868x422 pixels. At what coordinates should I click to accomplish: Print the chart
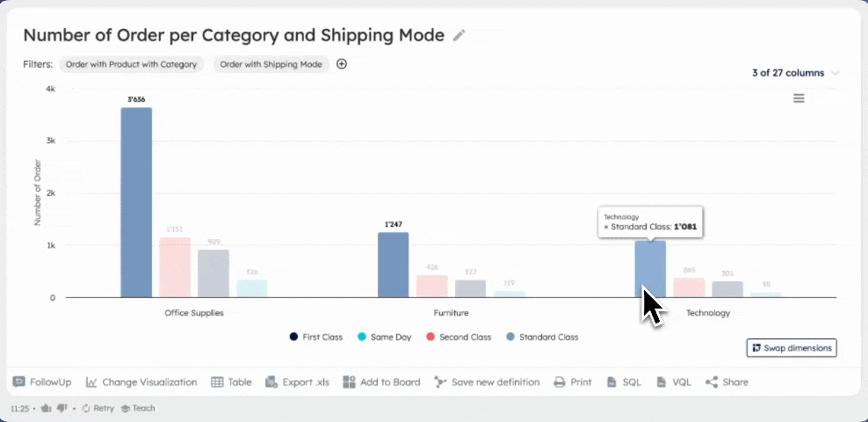(572, 382)
